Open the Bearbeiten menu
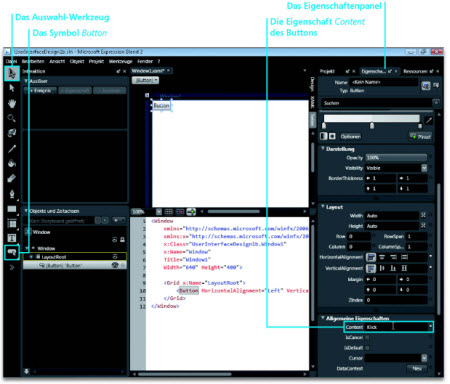 33,61
